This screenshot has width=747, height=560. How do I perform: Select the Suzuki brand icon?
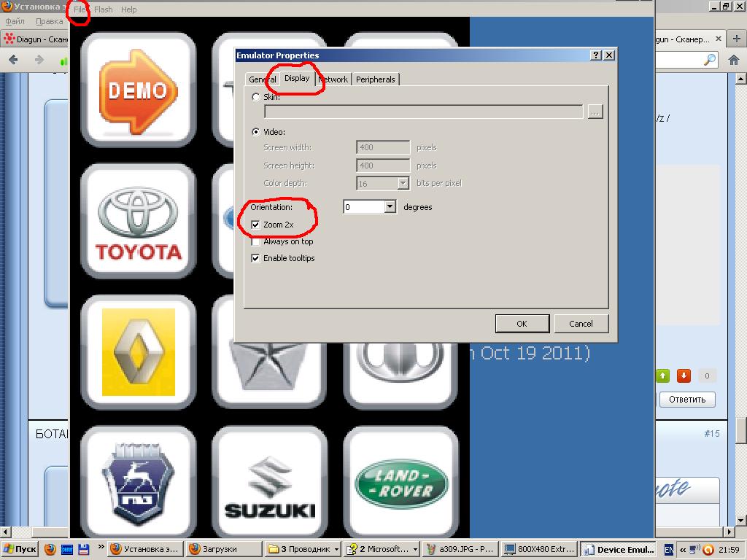pyautogui.click(x=270, y=483)
